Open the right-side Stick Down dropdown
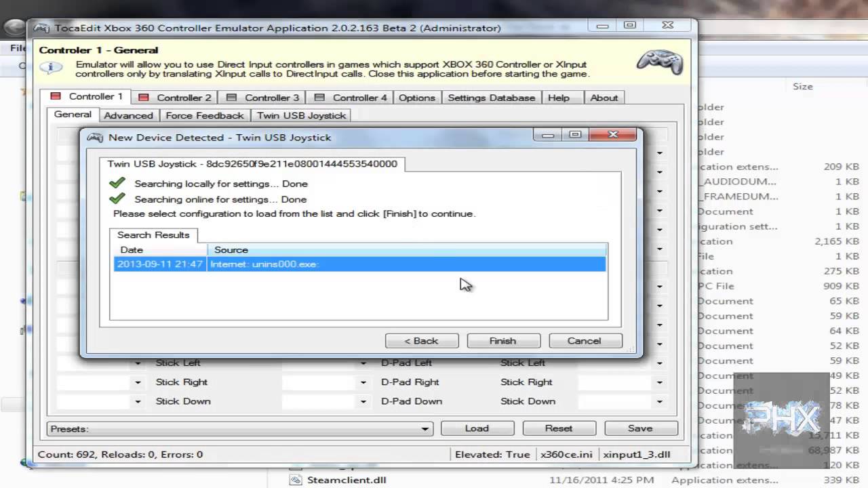This screenshot has width=868, height=488. 658,401
